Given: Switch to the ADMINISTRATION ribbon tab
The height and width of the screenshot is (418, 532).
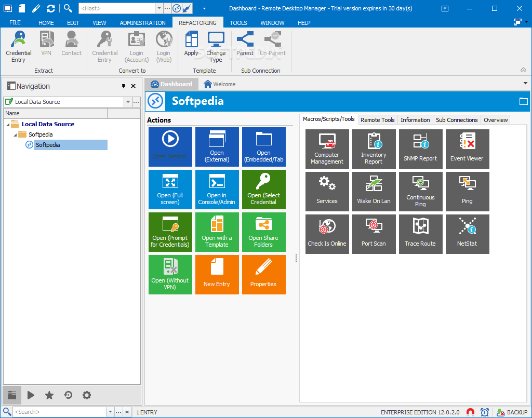Looking at the screenshot, I should click(142, 23).
